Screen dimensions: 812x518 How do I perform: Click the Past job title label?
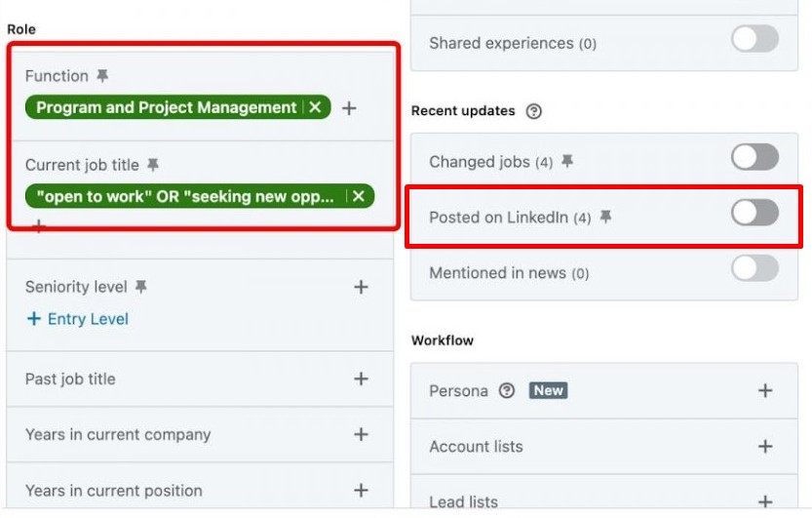tap(70, 379)
